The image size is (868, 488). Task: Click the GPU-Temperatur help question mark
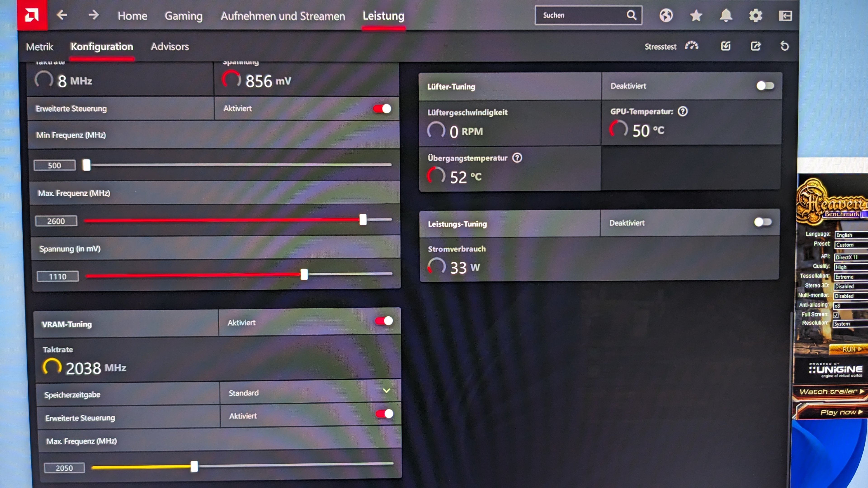point(683,111)
